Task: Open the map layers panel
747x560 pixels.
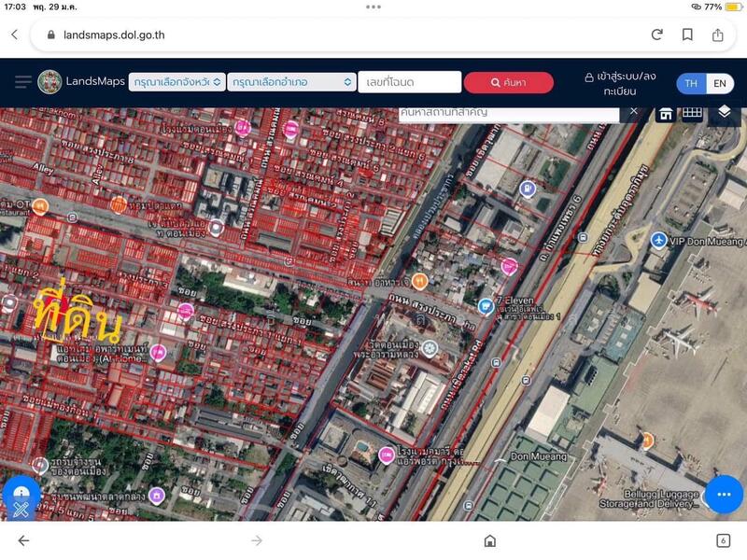Action: 724,112
